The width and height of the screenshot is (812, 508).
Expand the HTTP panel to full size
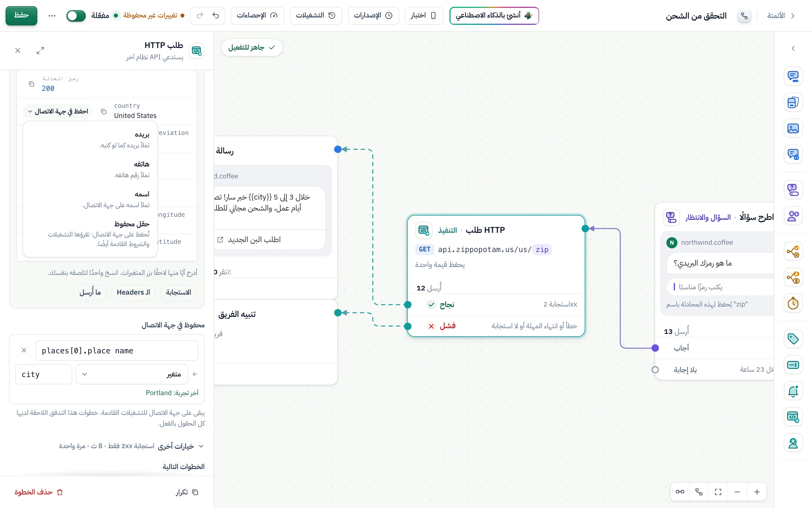click(40, 51)
